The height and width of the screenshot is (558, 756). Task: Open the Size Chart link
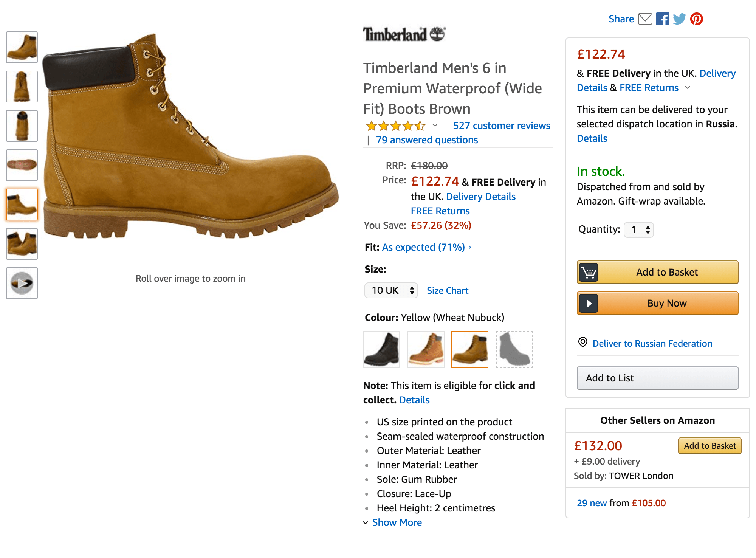tap(448, 291)
